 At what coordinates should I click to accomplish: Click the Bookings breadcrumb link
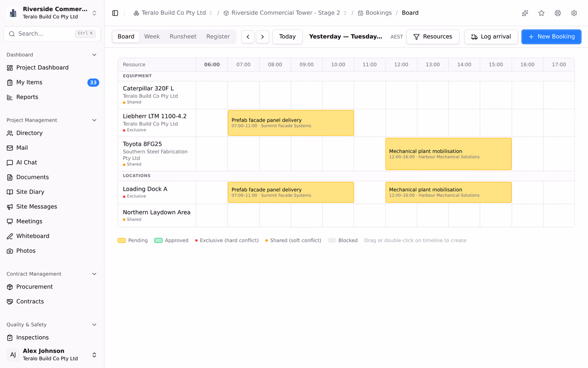click(374, 13)
